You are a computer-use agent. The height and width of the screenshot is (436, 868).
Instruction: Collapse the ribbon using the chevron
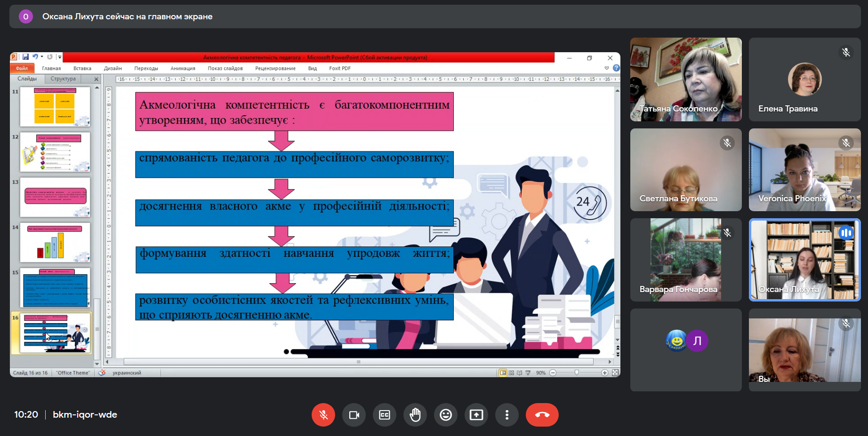[607, 68]
